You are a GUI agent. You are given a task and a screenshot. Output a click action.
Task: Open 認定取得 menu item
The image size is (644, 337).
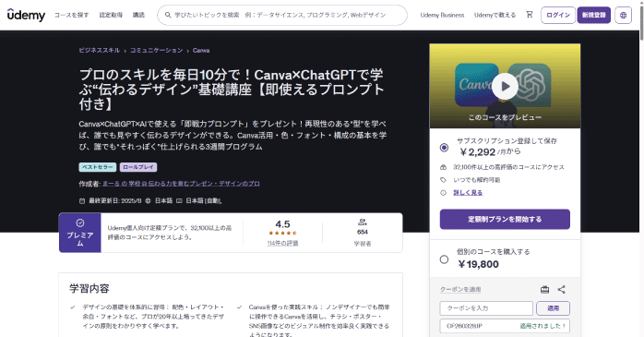point(111,15)
